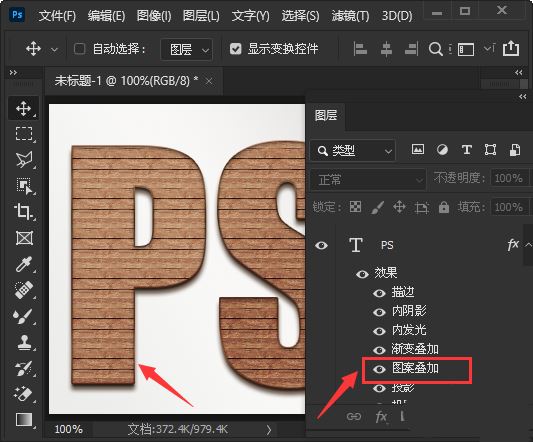Open the 文字(Y) menu
The width and height of the screenshot is (533, 442).
coord(251,16)
